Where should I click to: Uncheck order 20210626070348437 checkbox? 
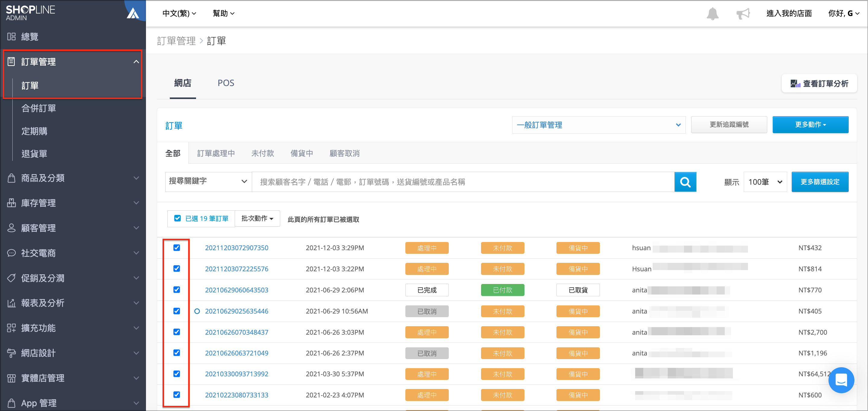176,332
